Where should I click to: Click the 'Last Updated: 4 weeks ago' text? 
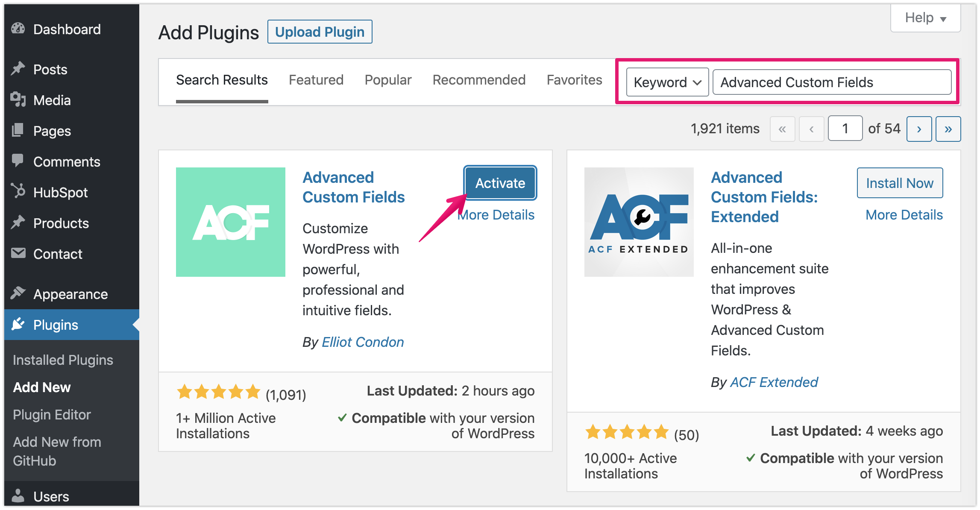857,431
